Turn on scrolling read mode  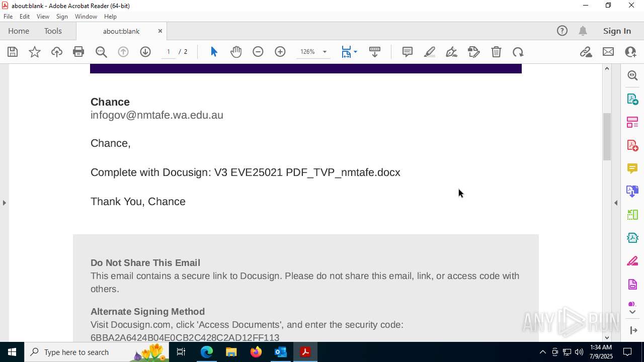point(375,52)
